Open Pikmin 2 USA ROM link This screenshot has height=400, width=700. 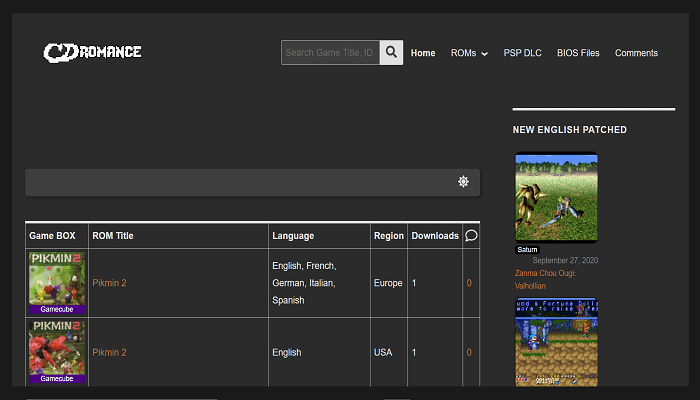coord(109,352)
